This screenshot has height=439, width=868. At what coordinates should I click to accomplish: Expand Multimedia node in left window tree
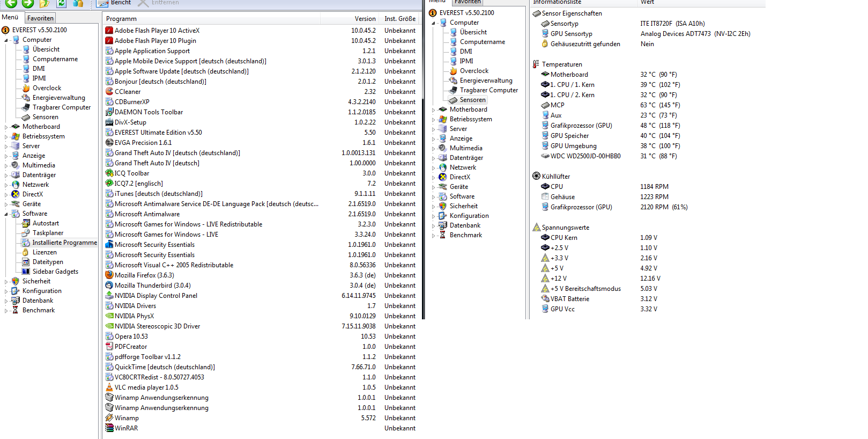(x=6, y=166)
